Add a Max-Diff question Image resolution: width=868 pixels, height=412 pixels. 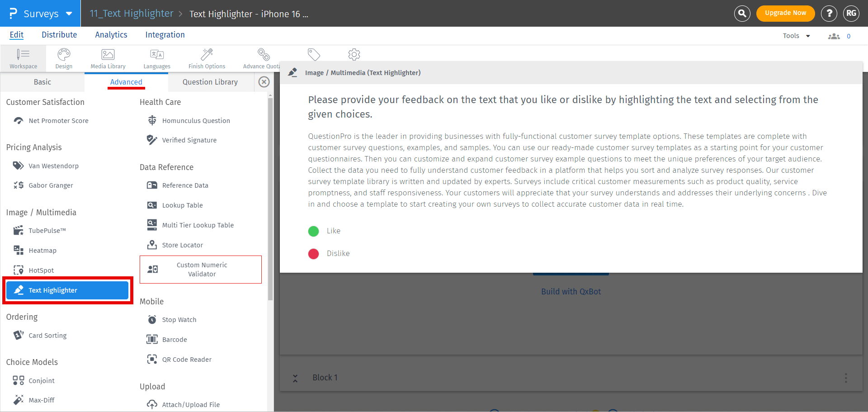(33, 400)
